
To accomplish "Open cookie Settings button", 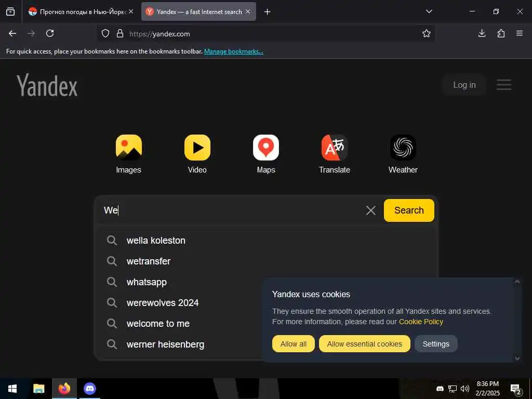I will (x=436, y=344).
